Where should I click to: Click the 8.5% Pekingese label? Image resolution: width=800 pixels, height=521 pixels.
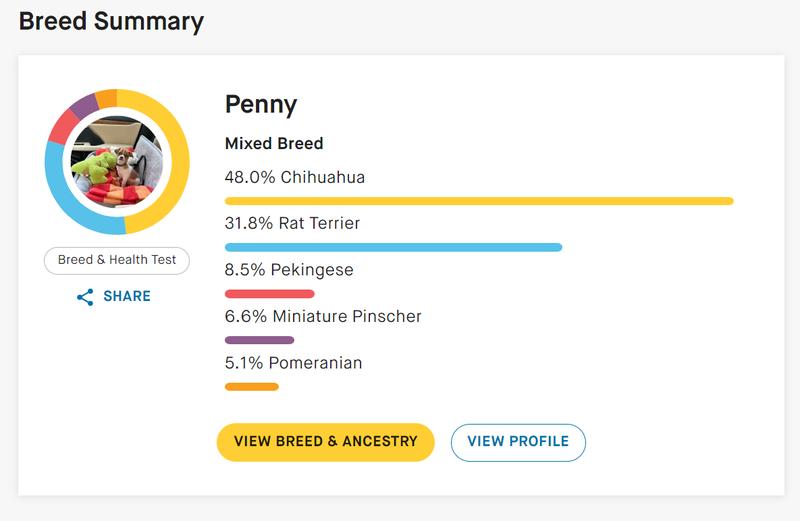click(x=289, y=270)
